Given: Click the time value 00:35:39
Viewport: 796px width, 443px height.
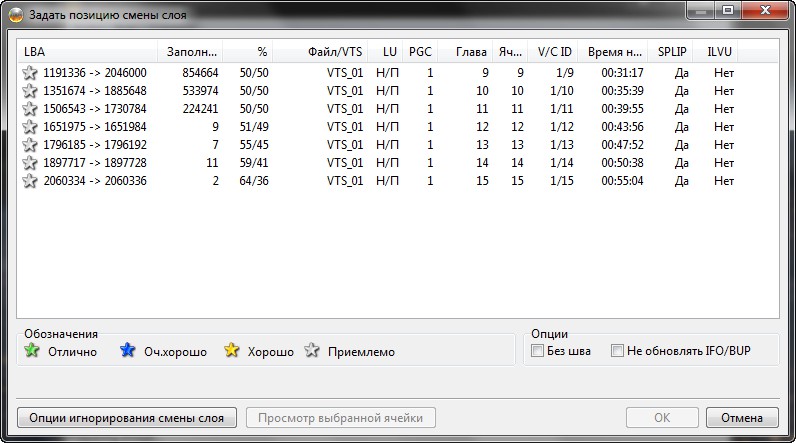Looking at the screenshot, I should 622,91.
